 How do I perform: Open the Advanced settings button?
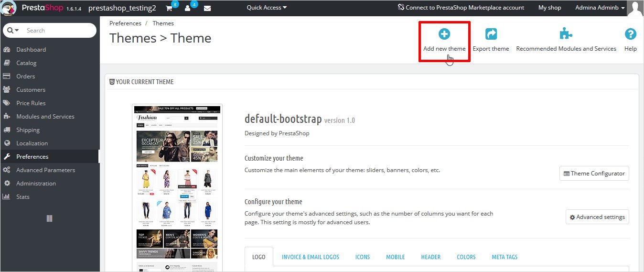pos(597,217)
